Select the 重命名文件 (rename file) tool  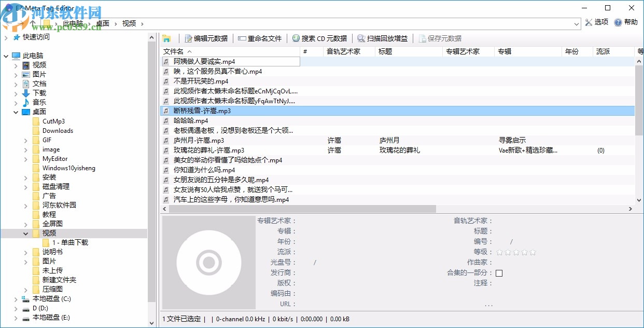[265, 38]
